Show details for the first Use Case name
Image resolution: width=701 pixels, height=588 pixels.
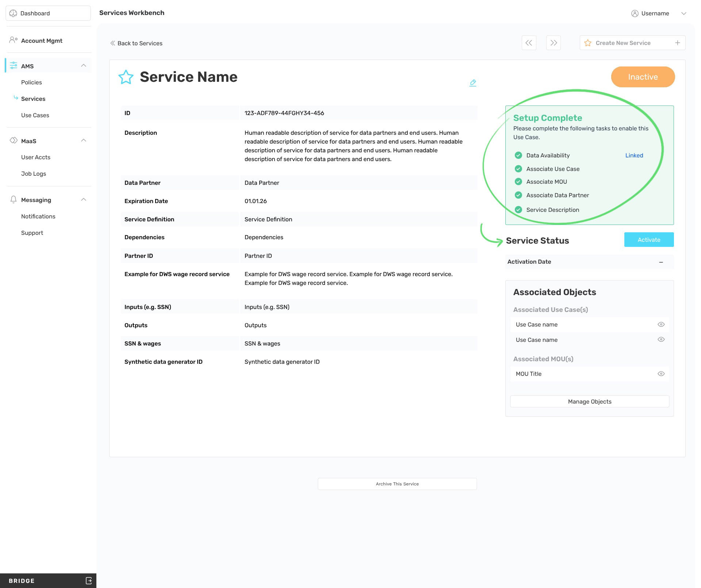pos(661,324)
